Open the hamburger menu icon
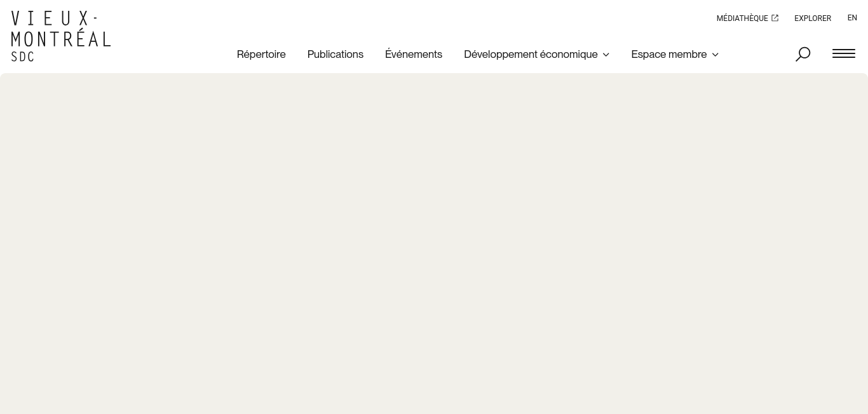868x414 pixels. pyautogui.click(x=844, y=53)
